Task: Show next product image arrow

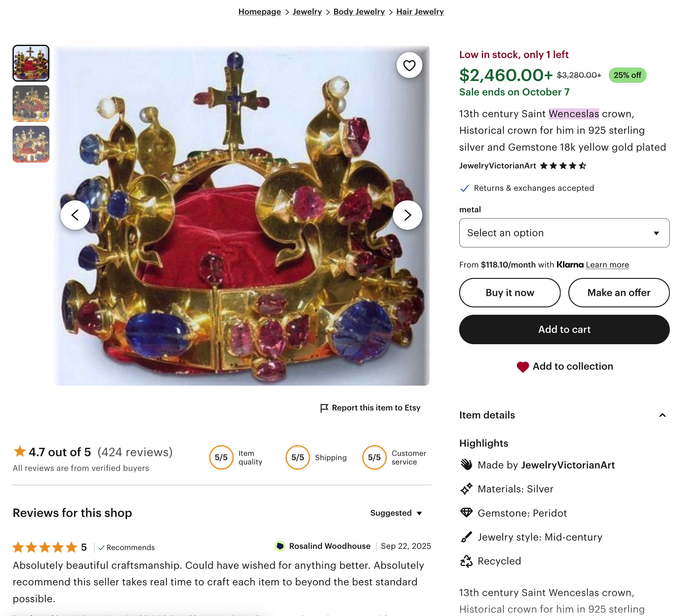Action: click(407, 215)
